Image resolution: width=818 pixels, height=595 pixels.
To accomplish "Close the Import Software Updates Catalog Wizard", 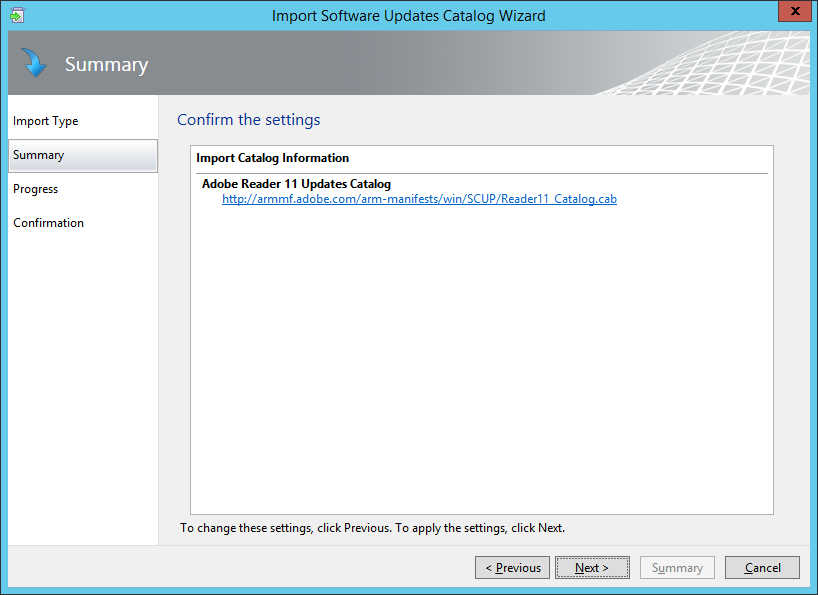I will coord(795,11).
